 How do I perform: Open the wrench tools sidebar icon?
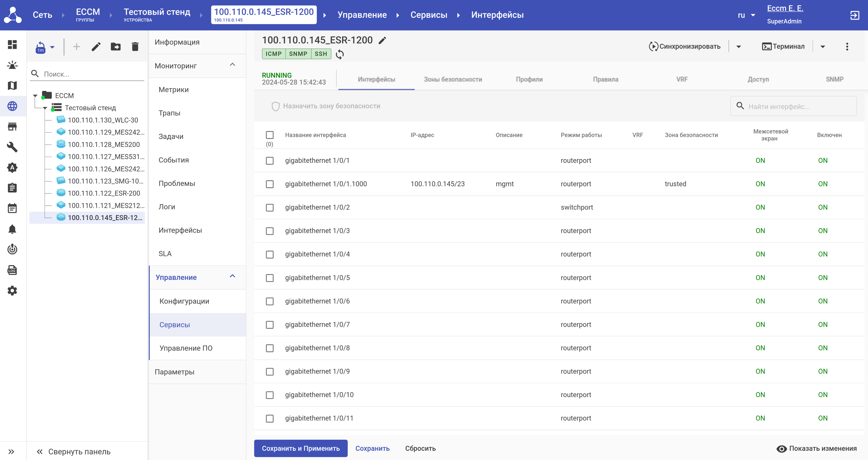(13, 147)
